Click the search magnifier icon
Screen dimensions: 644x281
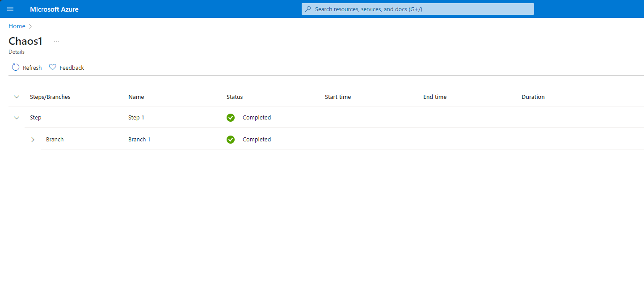tap(308, 9)
